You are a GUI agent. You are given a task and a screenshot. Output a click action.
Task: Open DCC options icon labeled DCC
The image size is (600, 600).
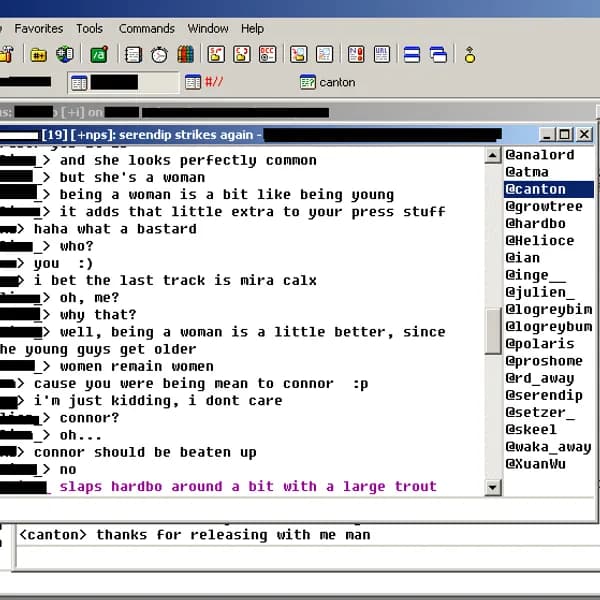268,54
